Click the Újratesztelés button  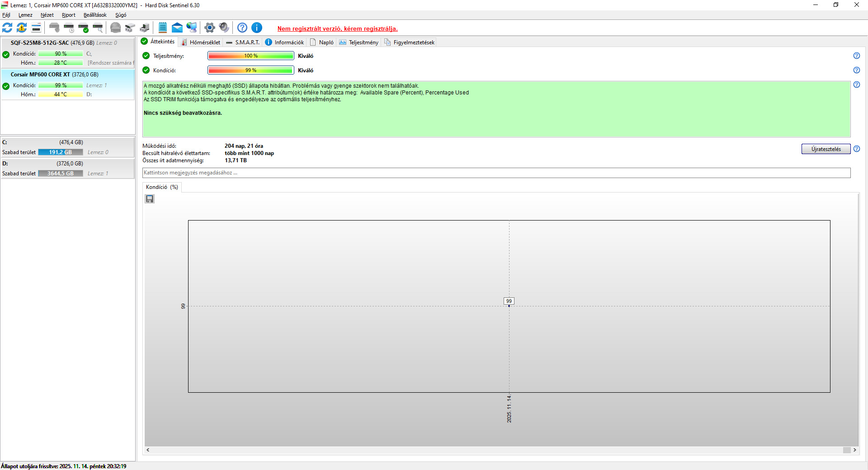826,149
